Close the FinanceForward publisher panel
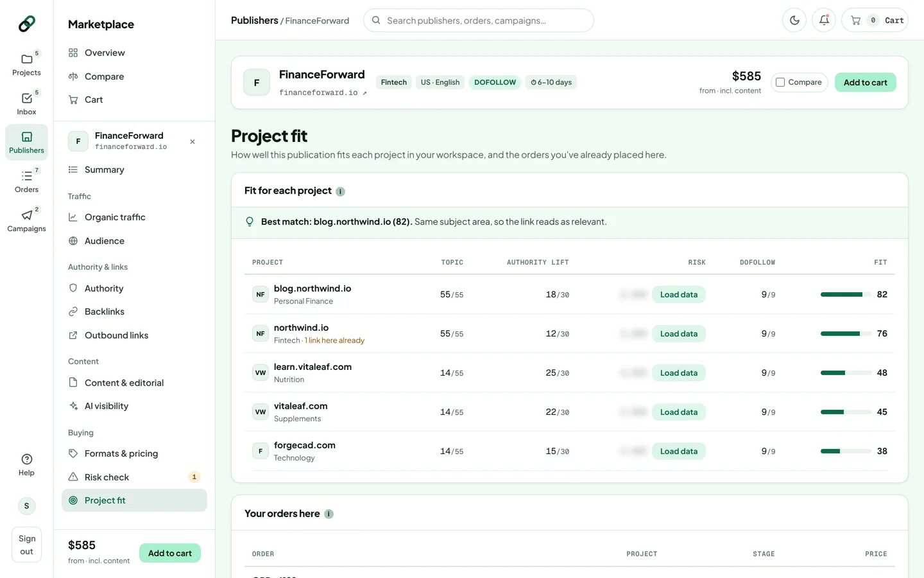The image size is (924, 578). (193, 141)
